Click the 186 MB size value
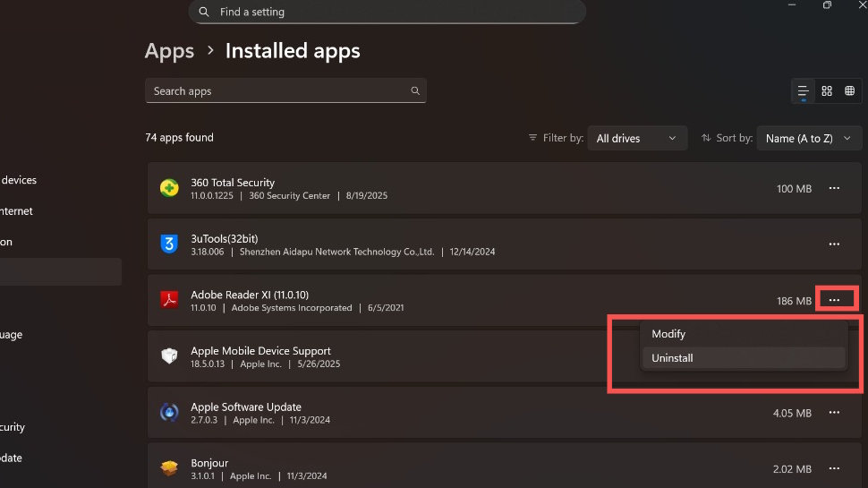Image resolution: width=868 pixels, height=488 pixels. 794,301
